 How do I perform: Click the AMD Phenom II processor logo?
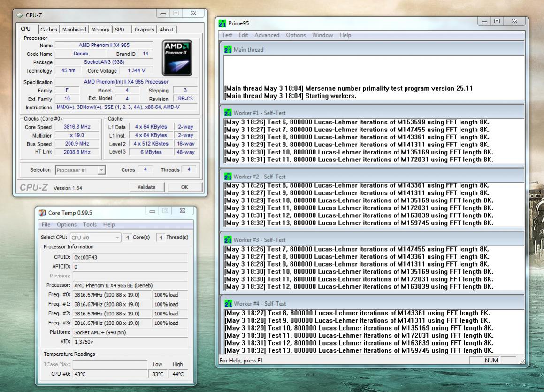coord(177,58)
